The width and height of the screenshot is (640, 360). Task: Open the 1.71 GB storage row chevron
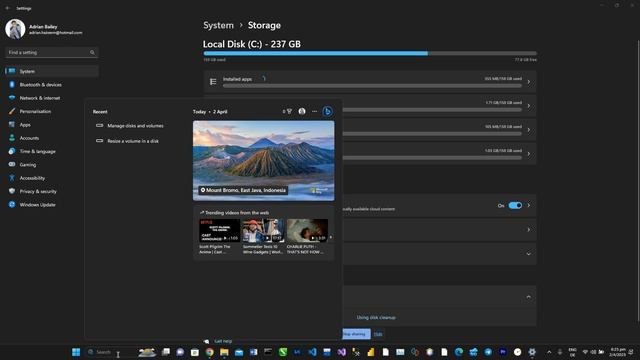coord(529,106)
